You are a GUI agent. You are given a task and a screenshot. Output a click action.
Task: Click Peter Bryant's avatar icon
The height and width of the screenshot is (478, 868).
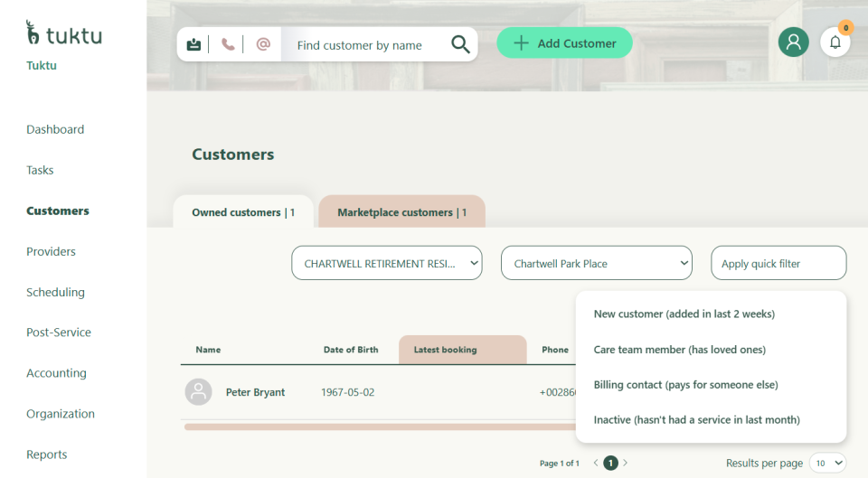click(198, 392)
